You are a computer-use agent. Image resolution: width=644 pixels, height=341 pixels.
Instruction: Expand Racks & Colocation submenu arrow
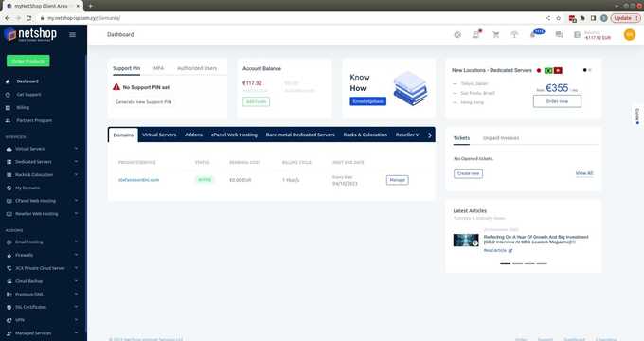76,175
